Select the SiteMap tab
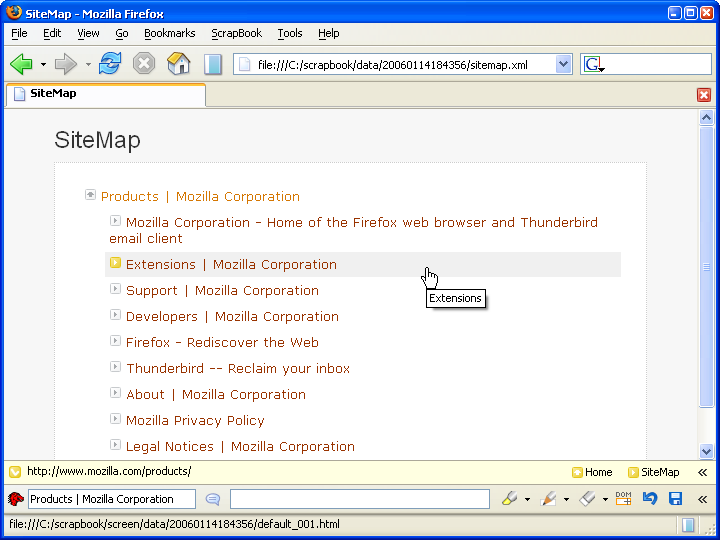 (x=106, y=95)
